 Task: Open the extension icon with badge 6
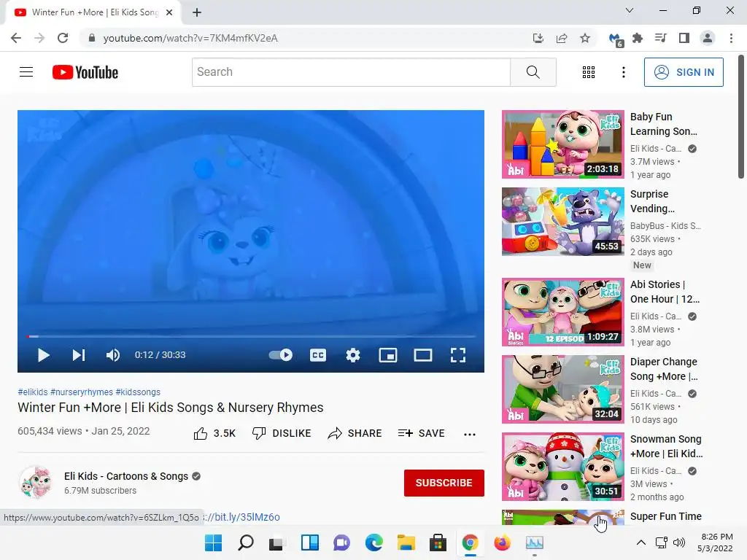coord(616,39)
